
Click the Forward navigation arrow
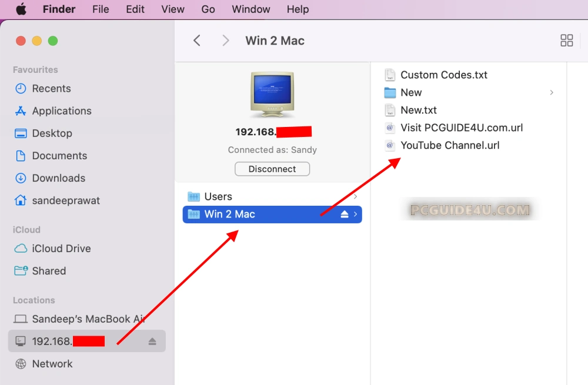(x=225, y=41)
